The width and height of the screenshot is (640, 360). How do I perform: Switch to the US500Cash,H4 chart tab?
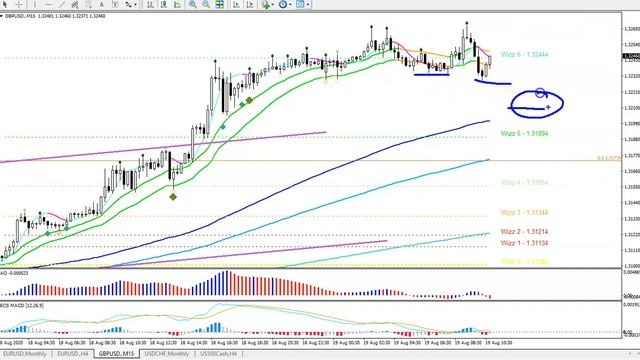[218, 353]
